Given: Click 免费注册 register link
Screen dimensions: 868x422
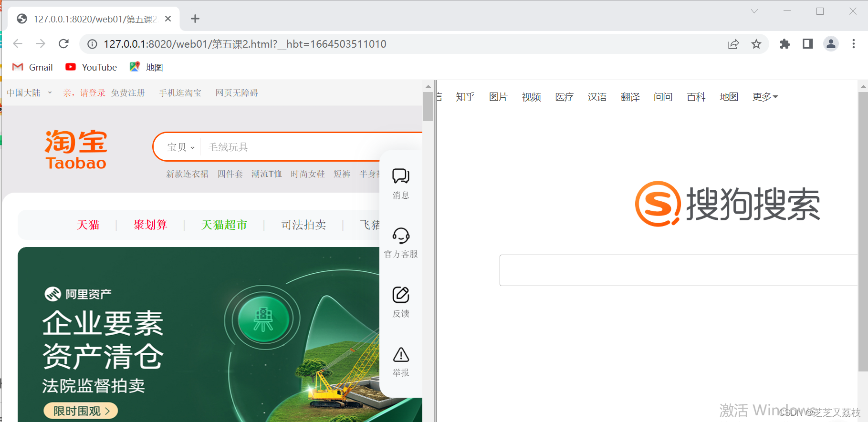Looking at the screenshot, I should click(128, 93).
